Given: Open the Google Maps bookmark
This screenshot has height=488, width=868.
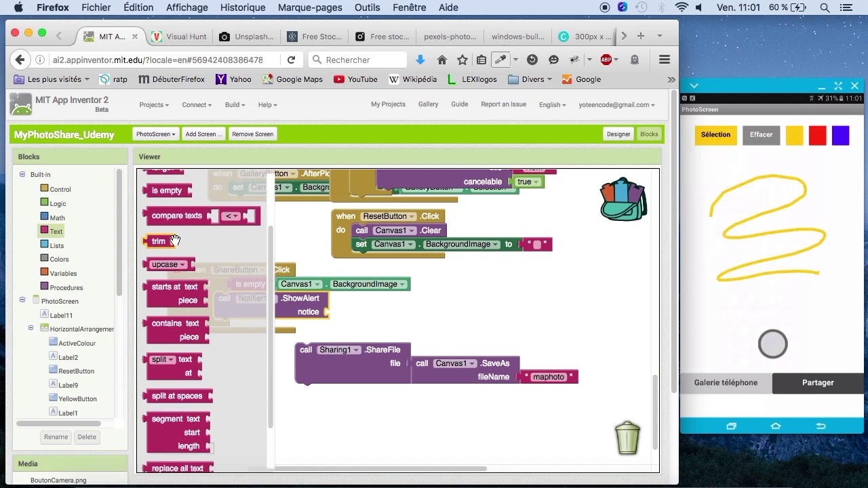Looking at the screenshot, I should pos(293,79).
